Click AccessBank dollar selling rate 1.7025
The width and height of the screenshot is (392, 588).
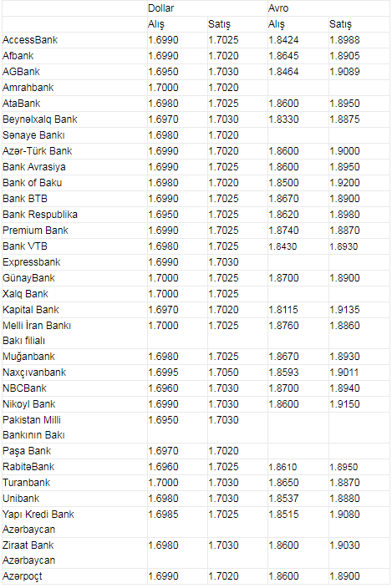223,40
